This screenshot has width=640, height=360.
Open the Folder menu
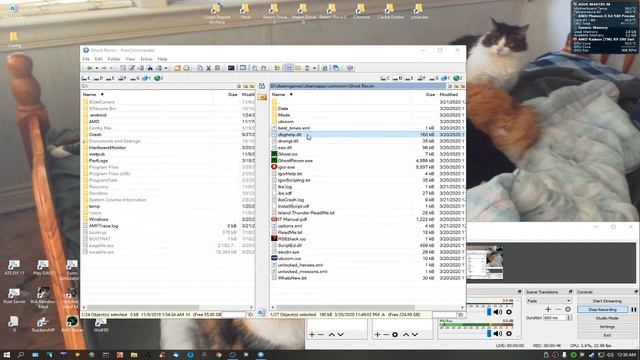click(113, 59)
